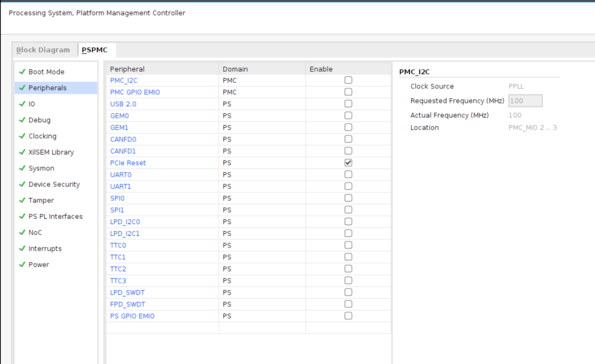Enable GEM0 Ethernet checkbox
595x364 pixels.
click(348, 115)
